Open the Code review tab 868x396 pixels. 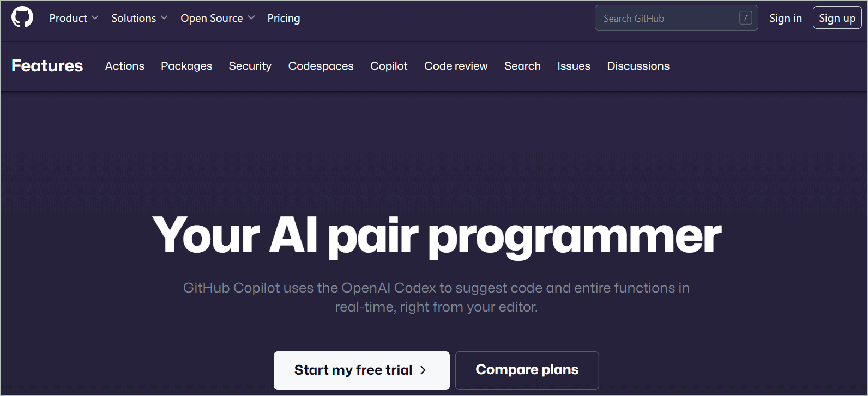tap(456, 66)
